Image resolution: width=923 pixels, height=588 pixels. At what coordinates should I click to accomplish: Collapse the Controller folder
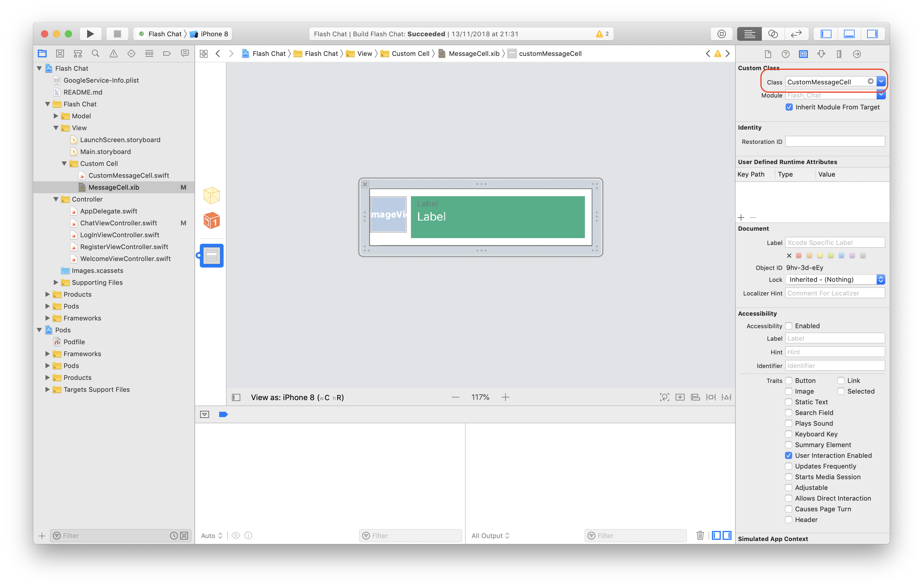pos(56,199)
